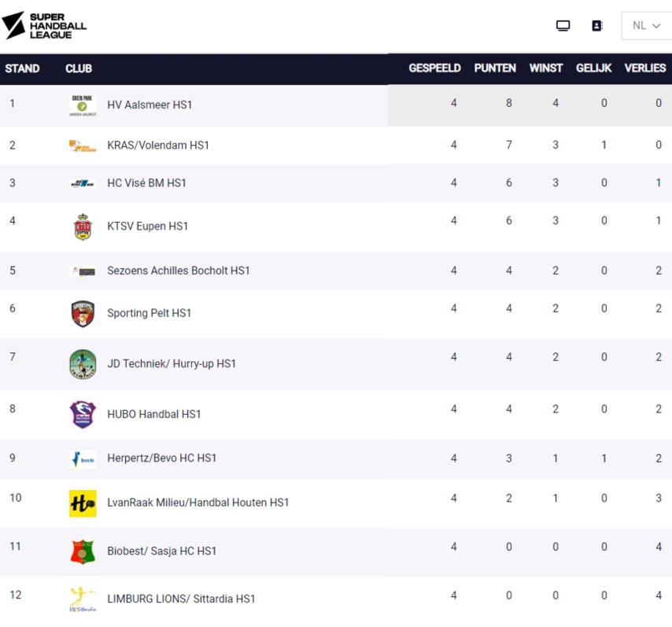This screenshot has height=627, width=672.
Task: Open the NL language dropdown
Action: (640, 25)
